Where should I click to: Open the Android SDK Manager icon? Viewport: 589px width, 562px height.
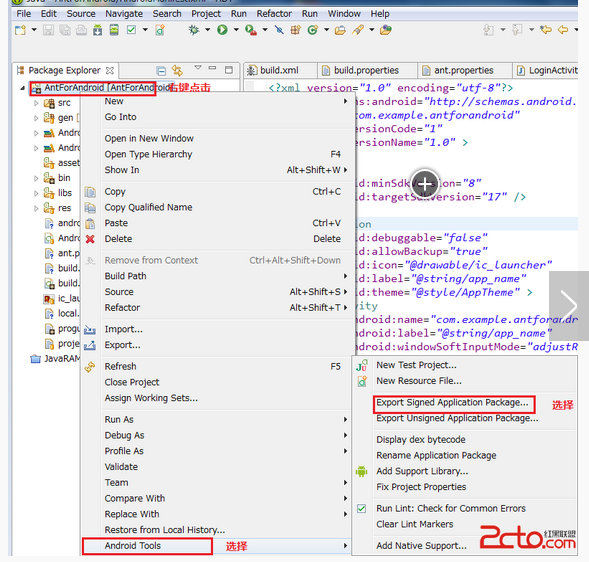[x=98, y=30]
